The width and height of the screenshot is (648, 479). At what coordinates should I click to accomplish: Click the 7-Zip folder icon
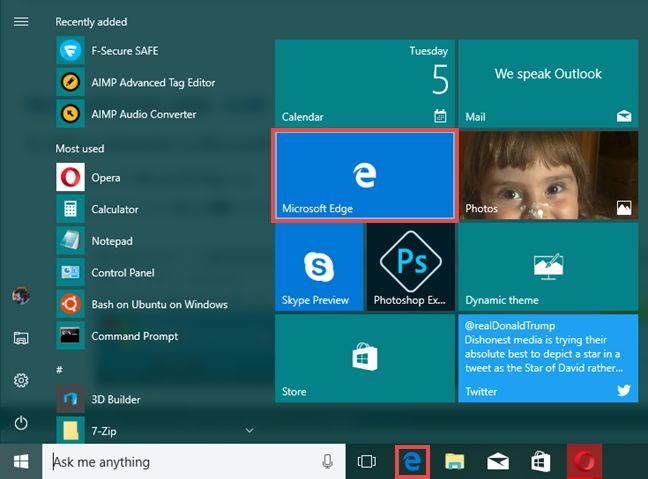coord(71,430)
